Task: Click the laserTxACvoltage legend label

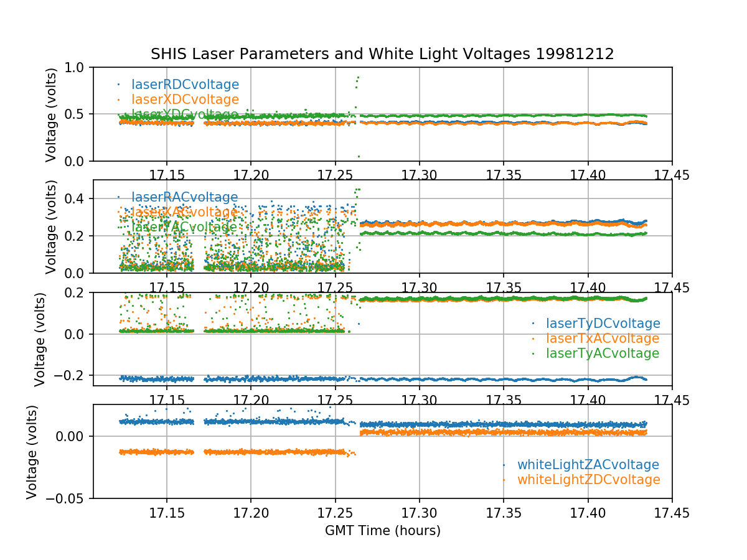Action: (x=603, y=338)
